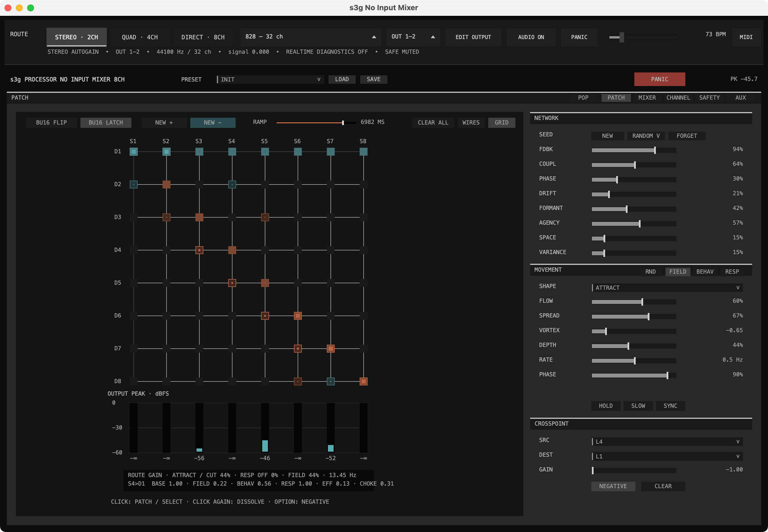Toggle AUDIO ON
Viewport: 768px width, 532px height.
click(531, 37)
